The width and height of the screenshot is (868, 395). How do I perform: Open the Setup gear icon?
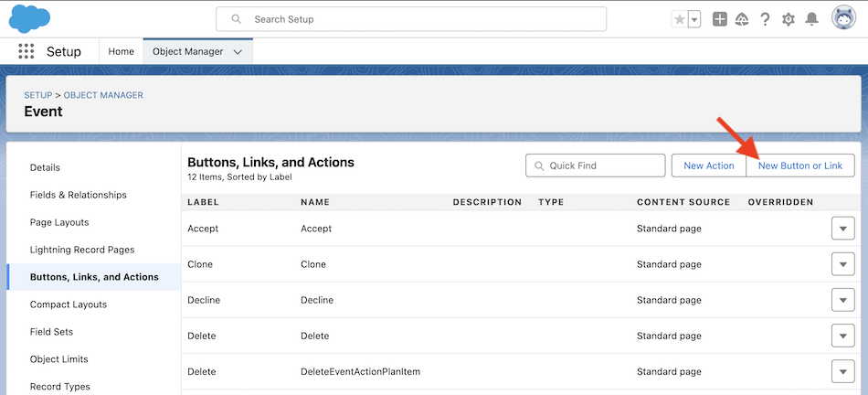click(789, 19)
